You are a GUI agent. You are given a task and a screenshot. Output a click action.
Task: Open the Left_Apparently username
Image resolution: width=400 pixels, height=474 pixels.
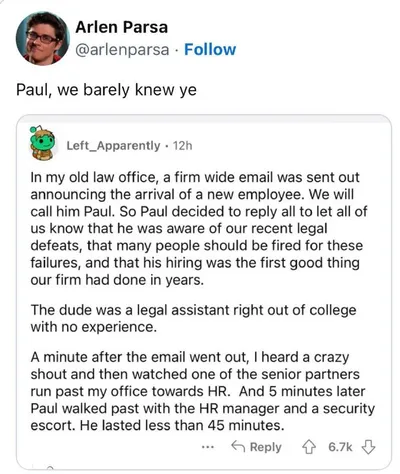click(x=113, y=146)
